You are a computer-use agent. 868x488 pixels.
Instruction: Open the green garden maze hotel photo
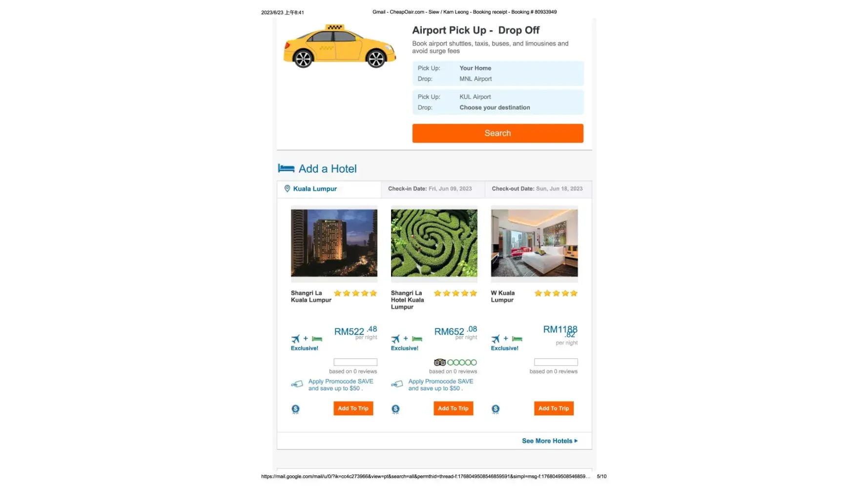[434, 243]
